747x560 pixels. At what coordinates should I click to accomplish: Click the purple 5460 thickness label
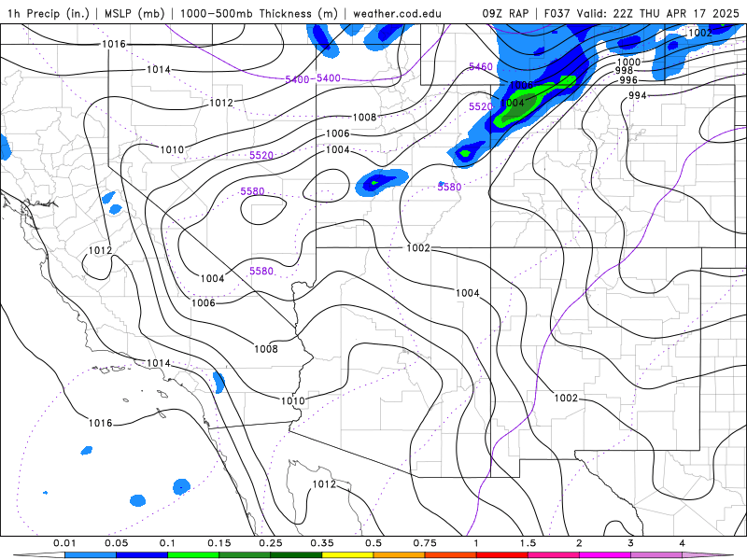481,66
